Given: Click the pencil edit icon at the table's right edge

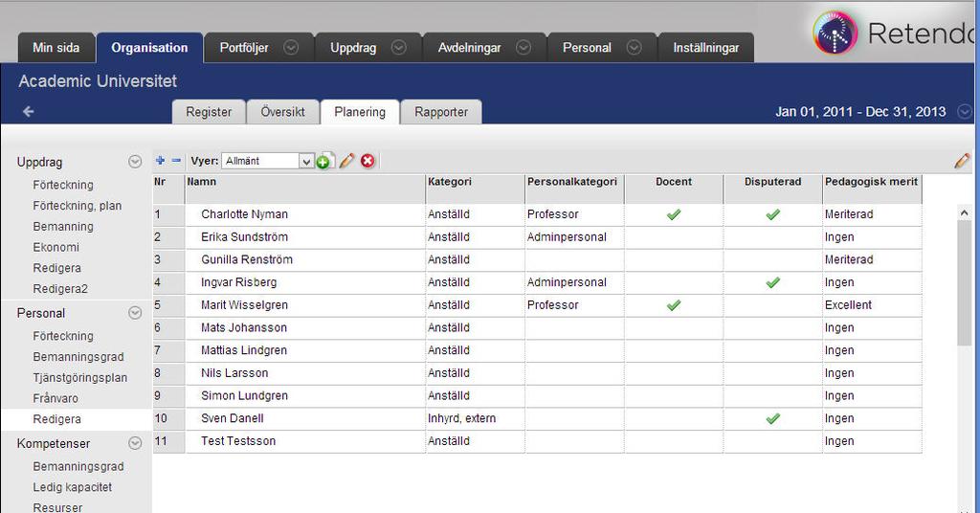Looking at the screenshot, I should (x=963, y=161).
